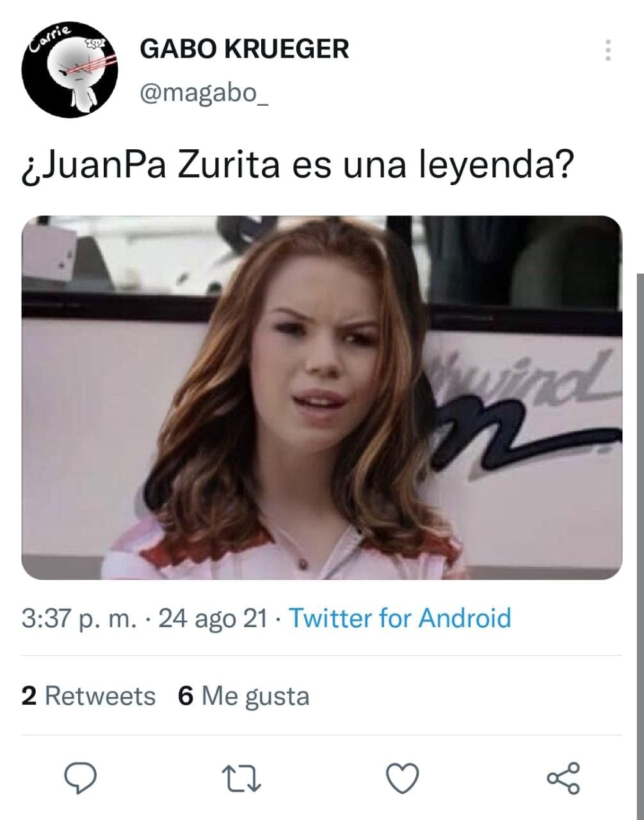Tap the retweet arrows icon
This screenshot has height=820, width=644.
point(241,778)
